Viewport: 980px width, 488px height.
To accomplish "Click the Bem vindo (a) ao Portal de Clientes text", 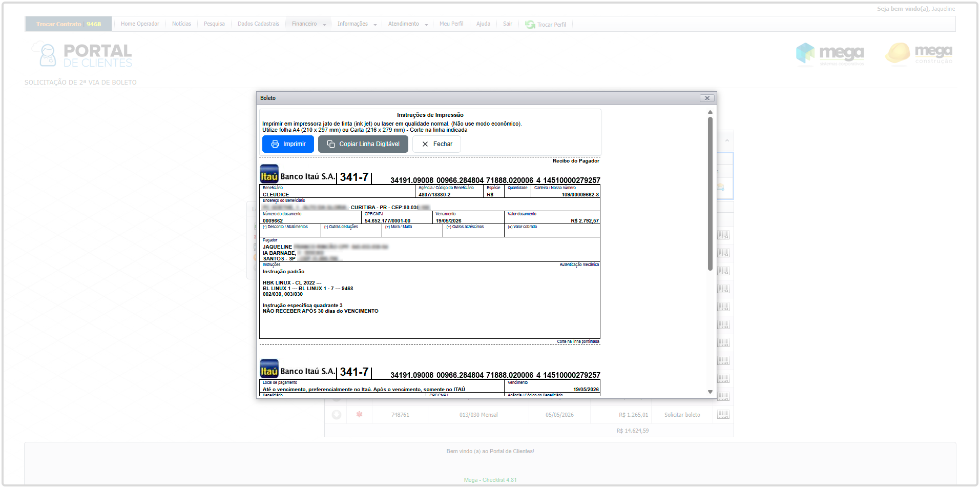I will [490, 451].
